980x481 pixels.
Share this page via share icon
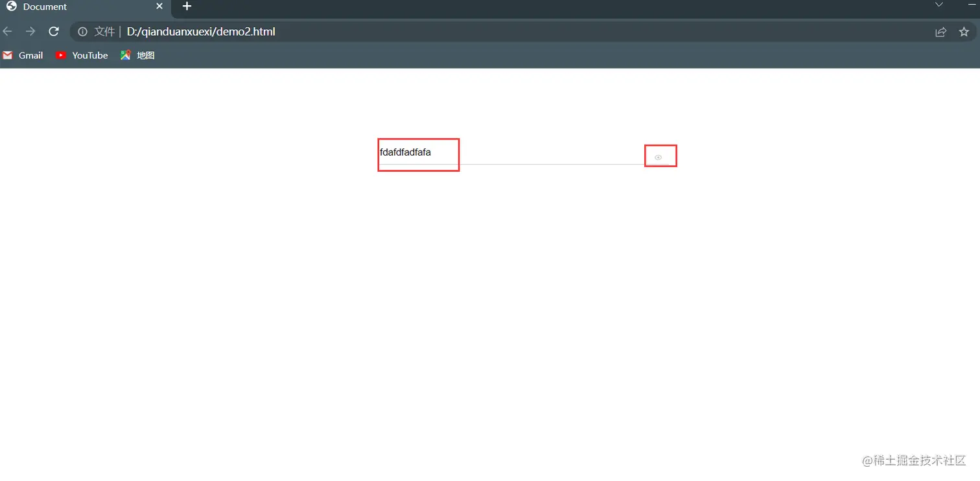point(940,32)
